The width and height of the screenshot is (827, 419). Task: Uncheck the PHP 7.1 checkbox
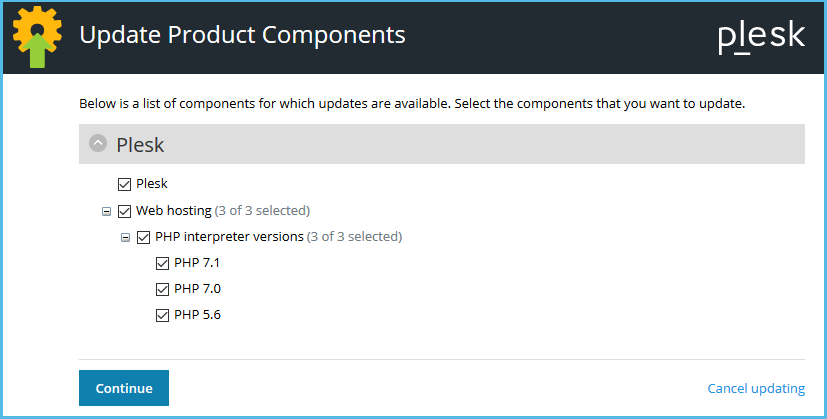pyautogui.click(x=162, y=263)
